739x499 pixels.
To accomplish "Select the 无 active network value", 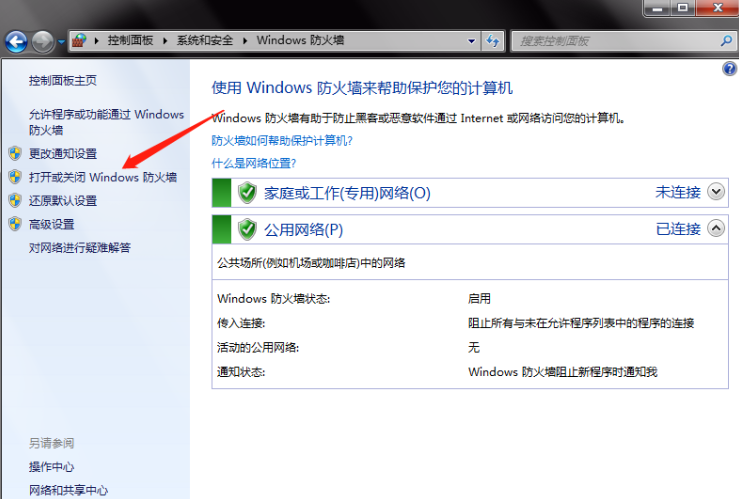I will point(474,348).
